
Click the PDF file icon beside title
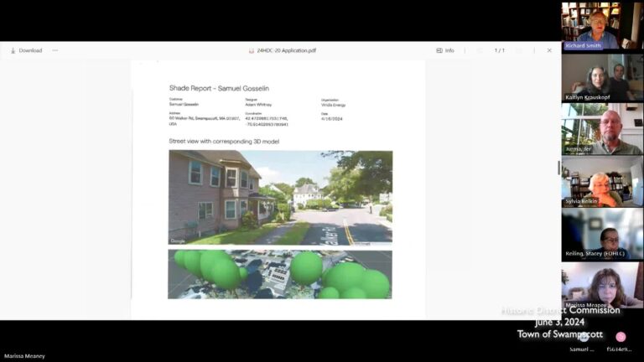[x=252, y=50]
